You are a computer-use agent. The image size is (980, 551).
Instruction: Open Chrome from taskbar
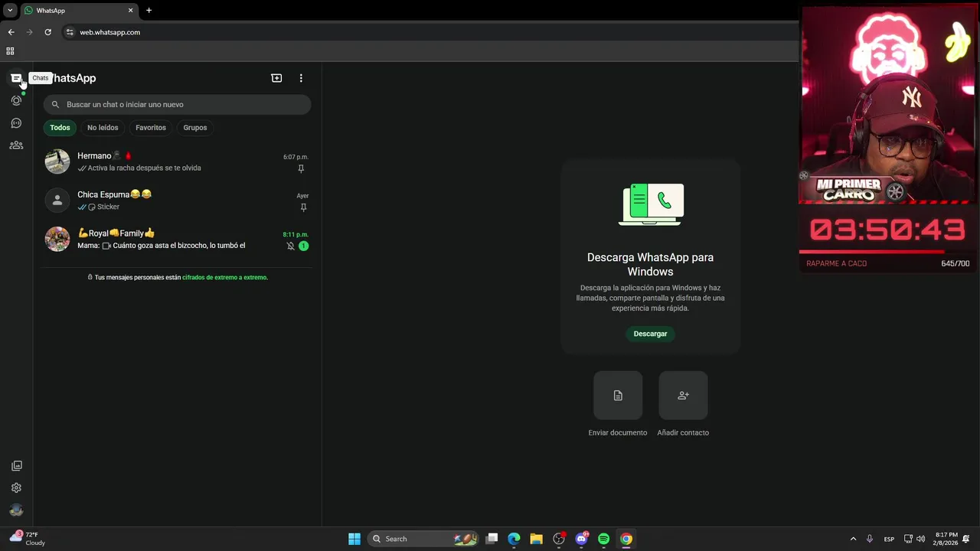[x=626, y=539]
